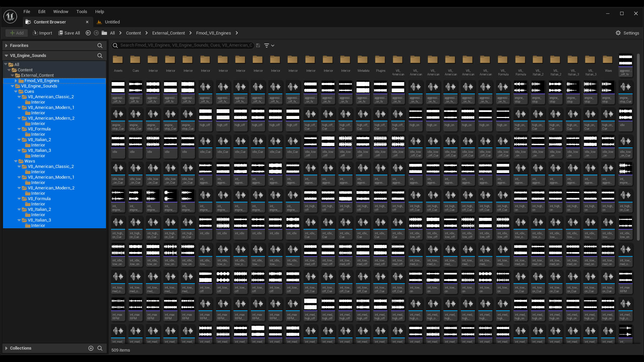Switch to the Untitled tab
The width and height of the screenshot is (644, 362).
tap(112, 22)
